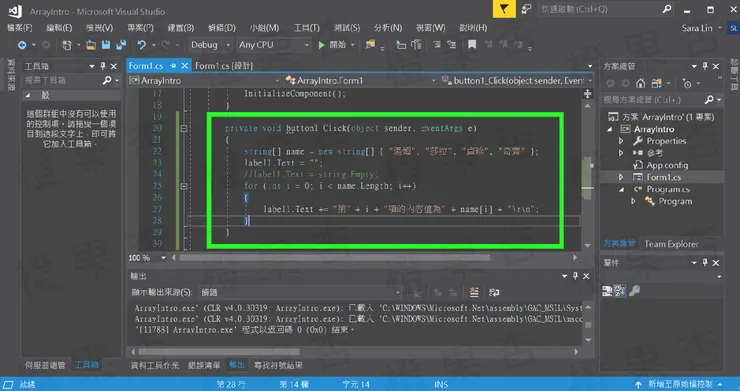The width and height of the screenshot is (740, 391).
Task: Click the Solution Explorer pending changes filter clock icon
Action: click(687, 84)
